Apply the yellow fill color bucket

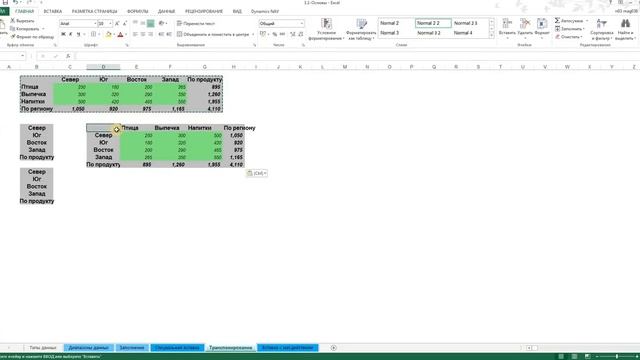point(108,35)
